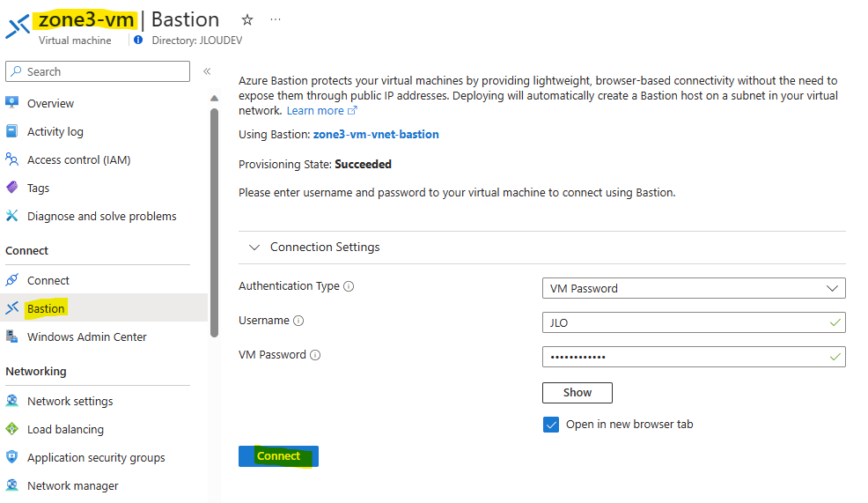The image size is (868, 503).
Task: Click the Bastion cross icon in the sidebar
Action: pyautogui.click(x=11, y=308)
